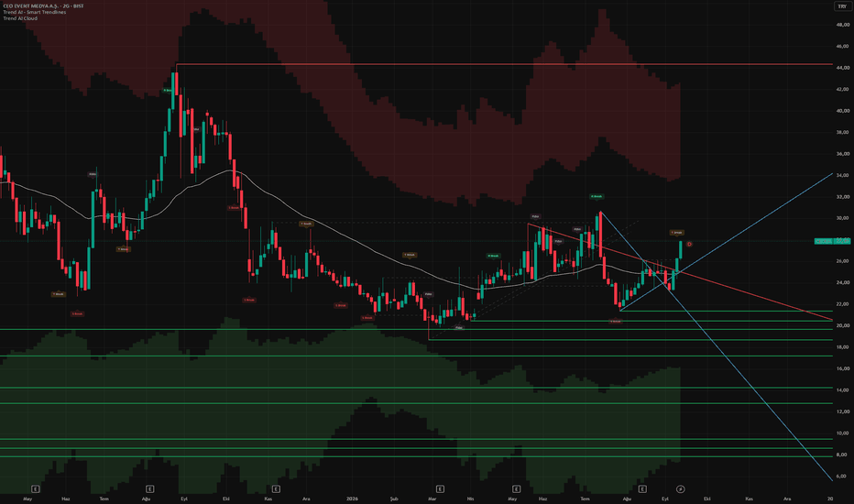This screenshot has width=854, height=504.
Task: Select the red horizontal resistance line at 44
Action: click(x=504, y=64)
